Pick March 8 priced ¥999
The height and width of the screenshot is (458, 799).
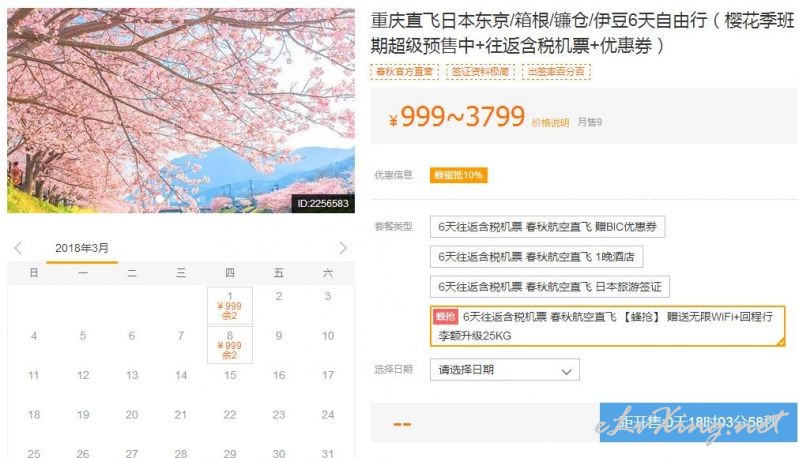coord(230,345)
